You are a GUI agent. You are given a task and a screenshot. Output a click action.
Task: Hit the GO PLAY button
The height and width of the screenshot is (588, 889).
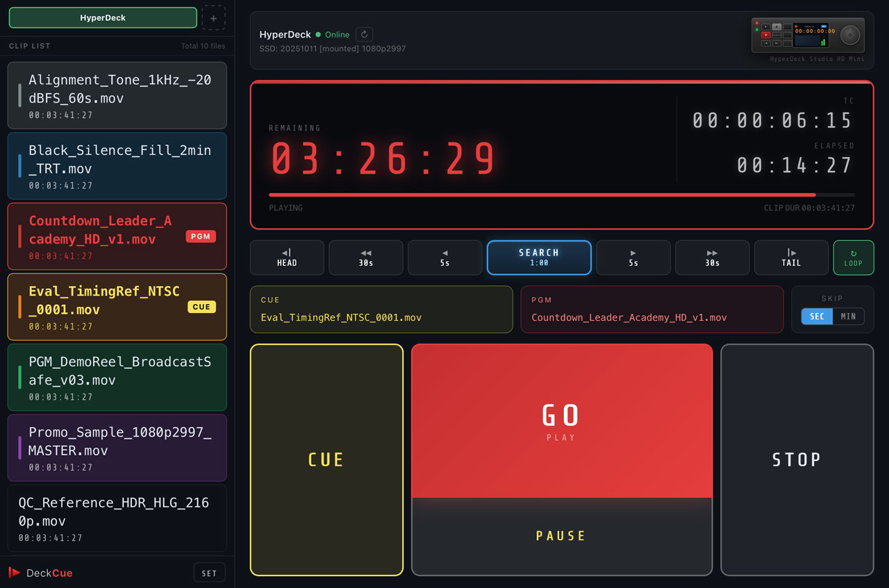click(562, 421)
